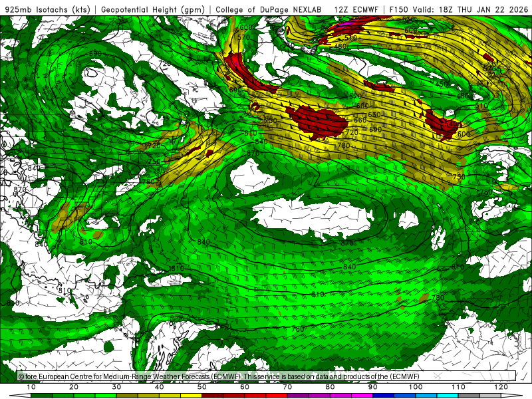Click the green swatch just before 20
Viewport: 532px width, 399px height.
point(63,396)
